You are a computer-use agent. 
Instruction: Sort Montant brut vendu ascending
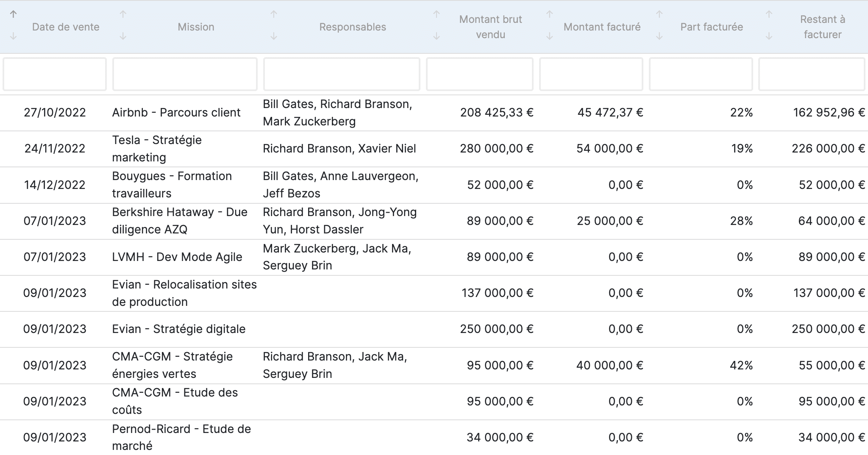(x=437, y=14)
